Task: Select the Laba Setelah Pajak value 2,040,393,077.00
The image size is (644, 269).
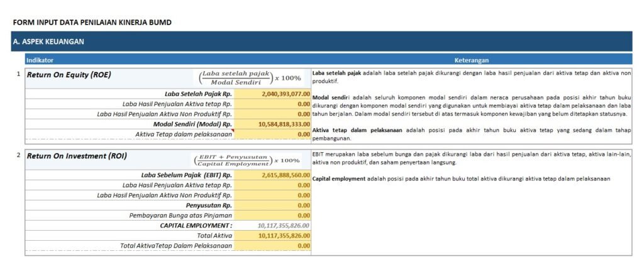Action: click(272, 94)
